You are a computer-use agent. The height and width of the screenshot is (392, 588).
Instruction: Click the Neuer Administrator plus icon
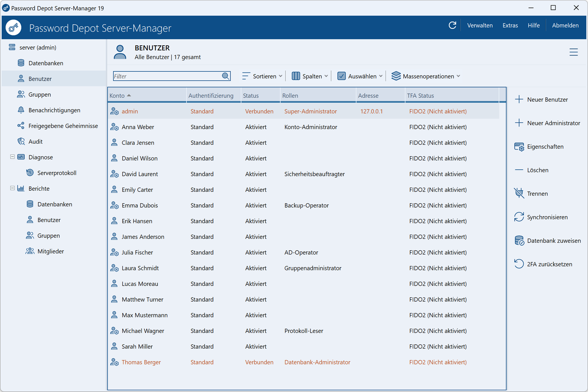coord(519,123)
